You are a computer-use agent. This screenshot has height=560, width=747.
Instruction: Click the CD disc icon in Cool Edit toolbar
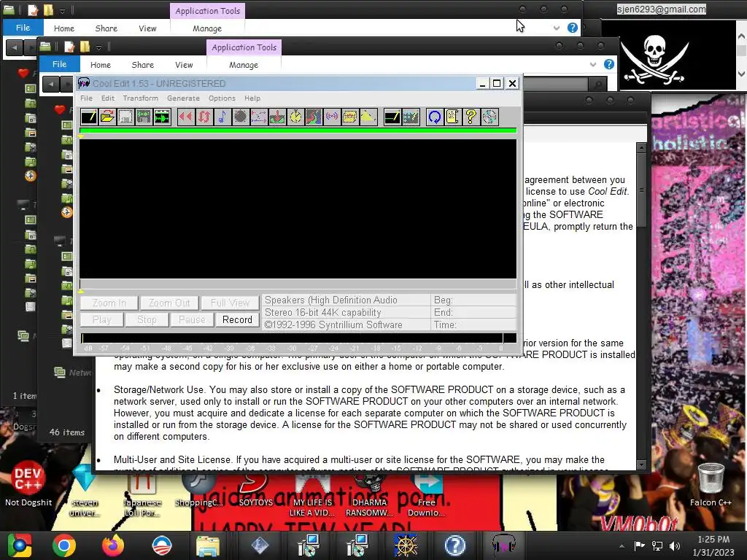click(x=489, y=117)
